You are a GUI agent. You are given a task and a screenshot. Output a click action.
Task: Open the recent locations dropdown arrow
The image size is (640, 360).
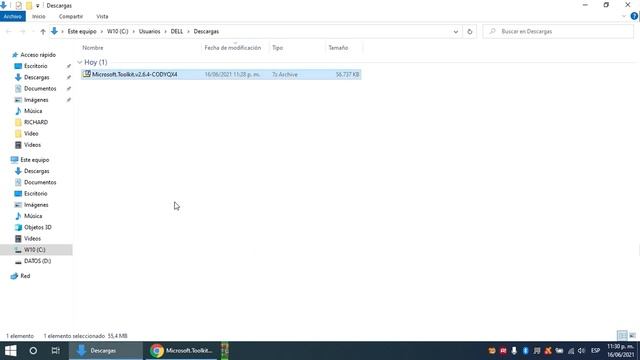coord(33,31)
